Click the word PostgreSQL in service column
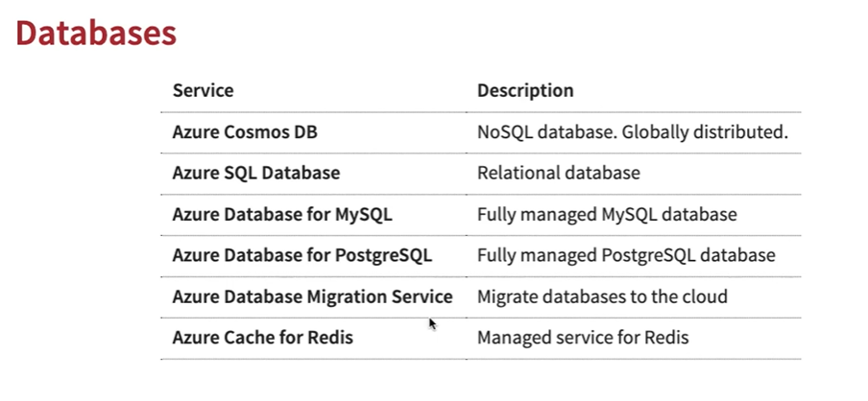The width and height of the screenshot is (868, 401). pyautogui.click(x=384, y=255)
